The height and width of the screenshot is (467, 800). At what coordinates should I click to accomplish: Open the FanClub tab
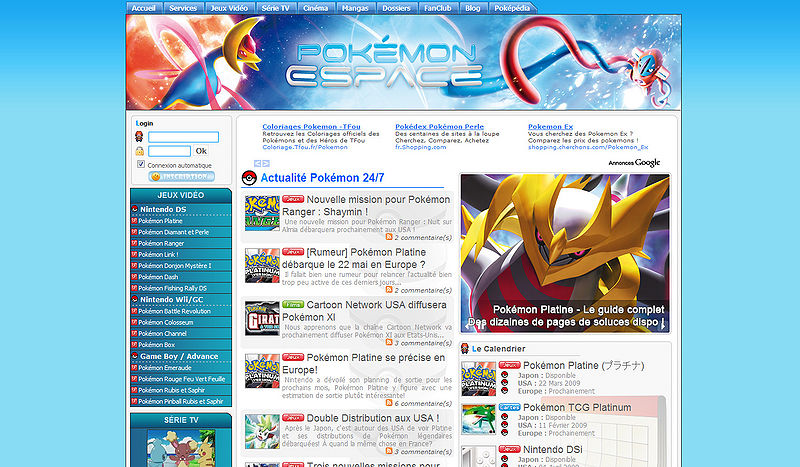point(438,8)
